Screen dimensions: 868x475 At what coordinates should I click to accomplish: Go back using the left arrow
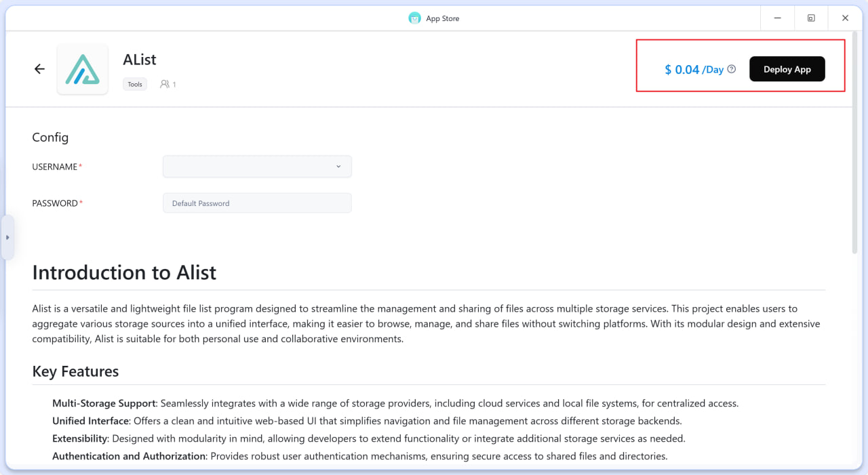(39, 69)
